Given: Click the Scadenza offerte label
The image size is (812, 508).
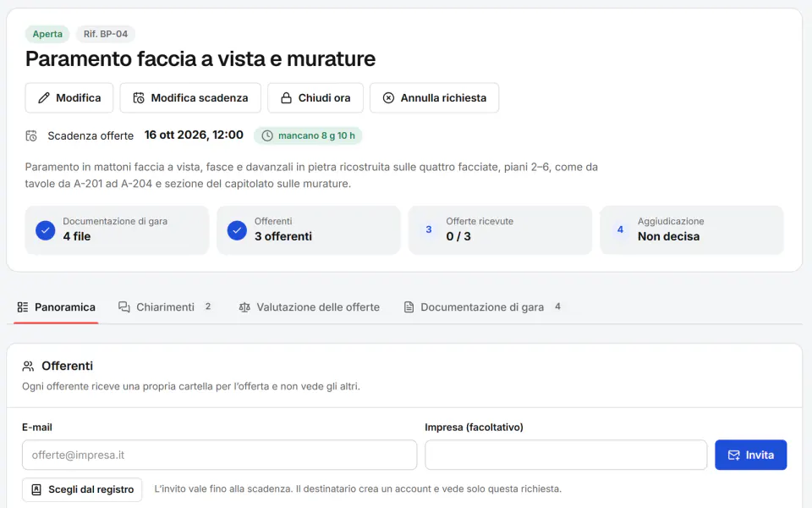Looking at the screenshot, I should pyautogui.click(x=91, y=135).
